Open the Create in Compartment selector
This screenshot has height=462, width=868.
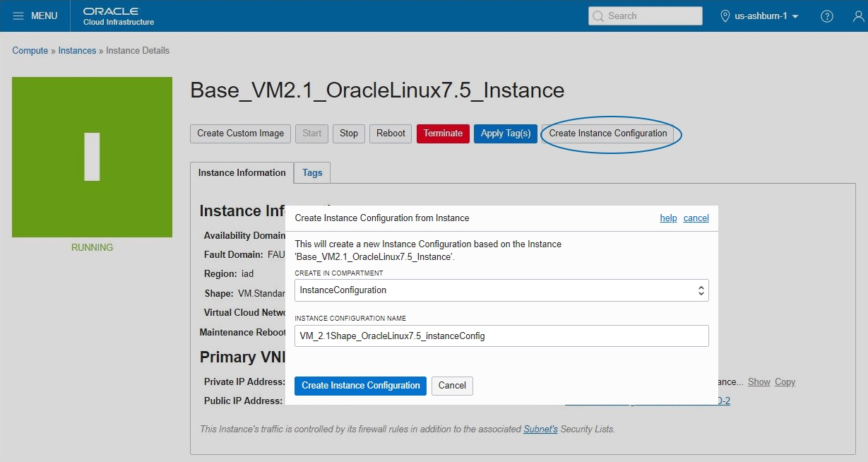[x=501, y=290]
